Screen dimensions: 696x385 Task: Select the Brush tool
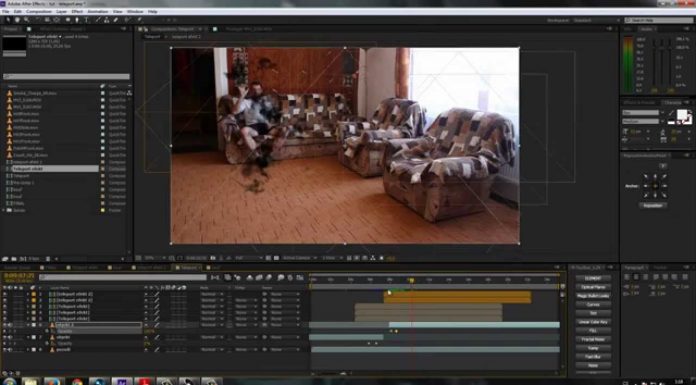(x=98, y=20)
